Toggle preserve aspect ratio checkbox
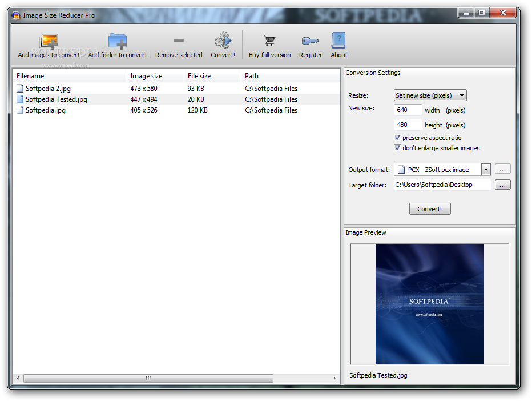The image size is (532, 401). (397, 138)
